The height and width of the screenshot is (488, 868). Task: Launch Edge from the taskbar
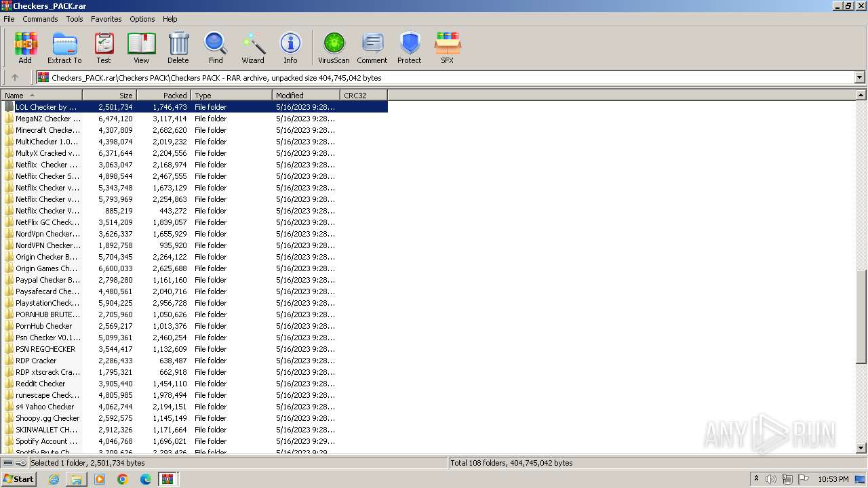point(146,479)
